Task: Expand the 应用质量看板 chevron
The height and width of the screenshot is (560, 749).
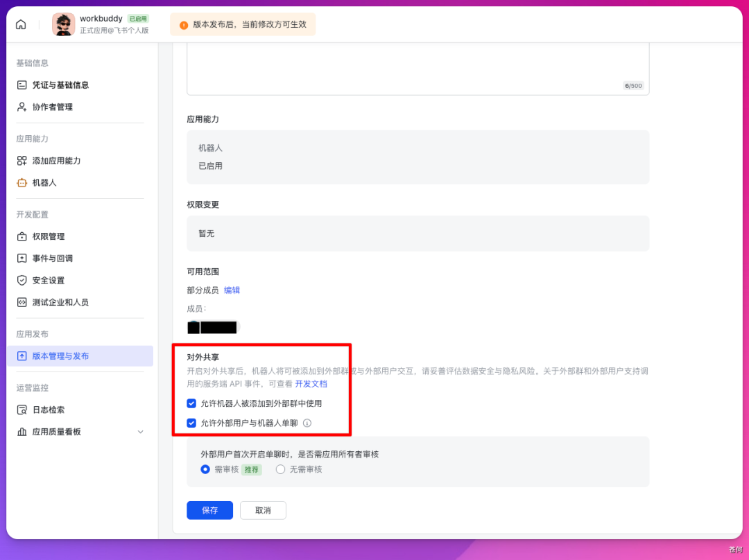Action: coord(140,432)
